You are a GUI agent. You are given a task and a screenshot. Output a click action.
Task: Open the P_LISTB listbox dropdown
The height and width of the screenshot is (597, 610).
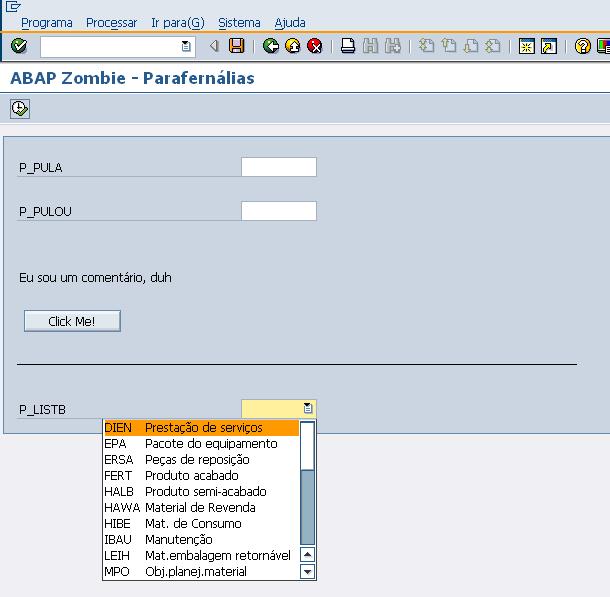click(308, 408)
